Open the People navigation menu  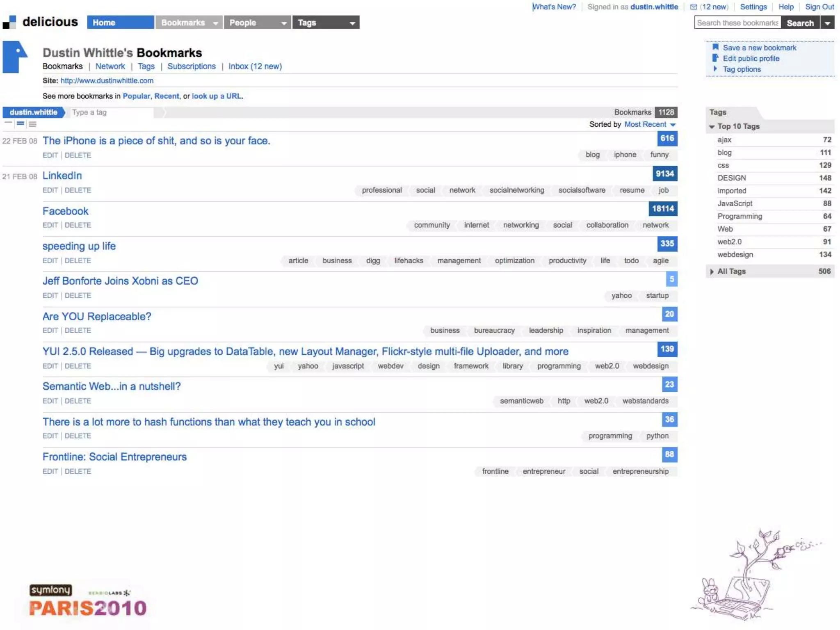tap(257, 23)
